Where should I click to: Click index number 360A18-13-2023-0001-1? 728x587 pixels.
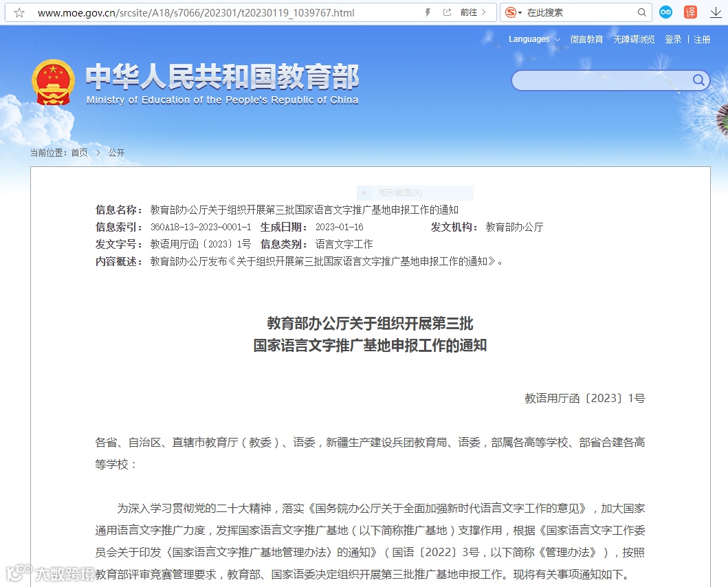point(201,227)
